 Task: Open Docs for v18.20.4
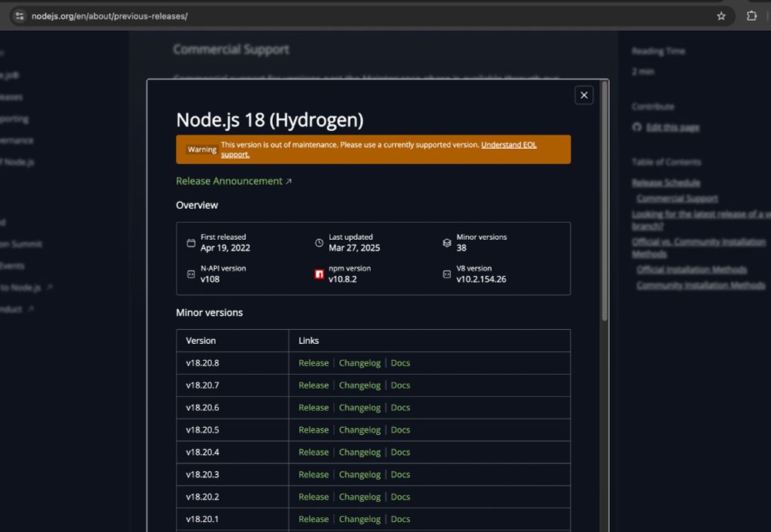[x=400, y=452]
